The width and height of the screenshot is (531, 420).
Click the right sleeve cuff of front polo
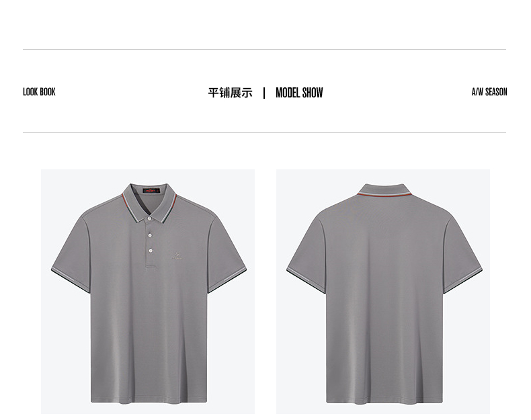click(x=227, y=280)
